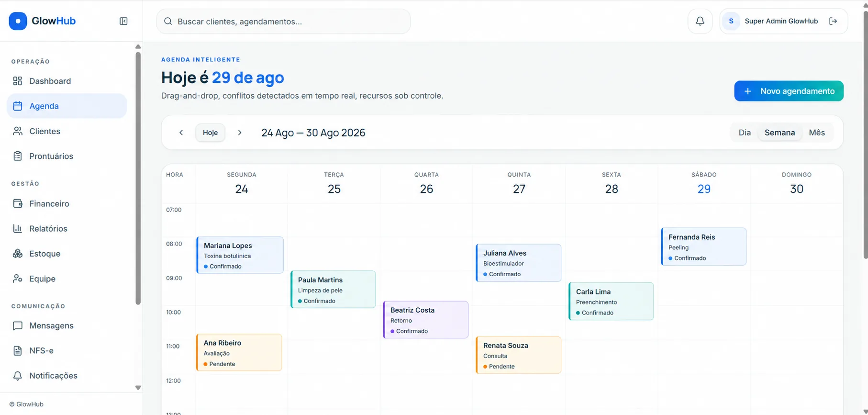Click the Relatórios chart icon

pyautogui.click(x=18, y=228)
